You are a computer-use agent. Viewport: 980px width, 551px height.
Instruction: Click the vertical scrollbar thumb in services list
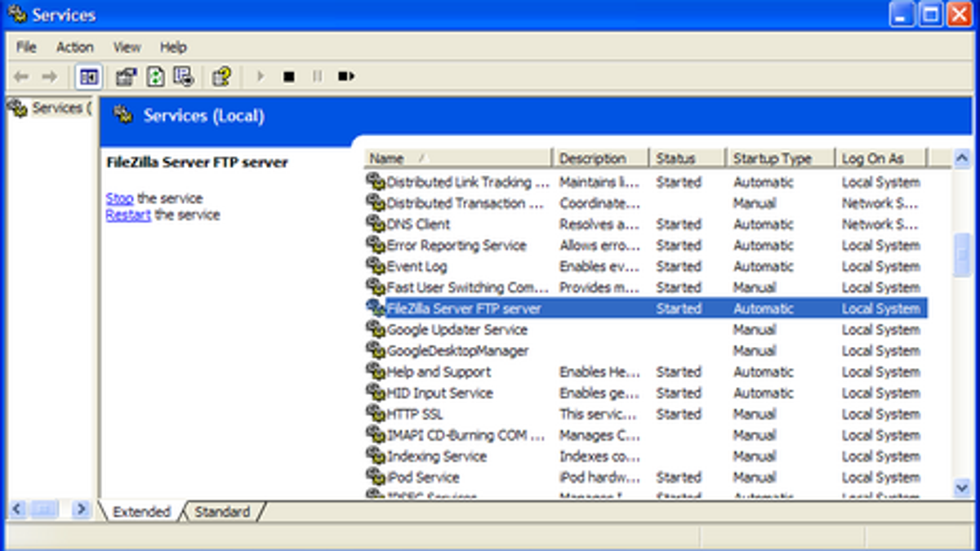coord(962,256)
